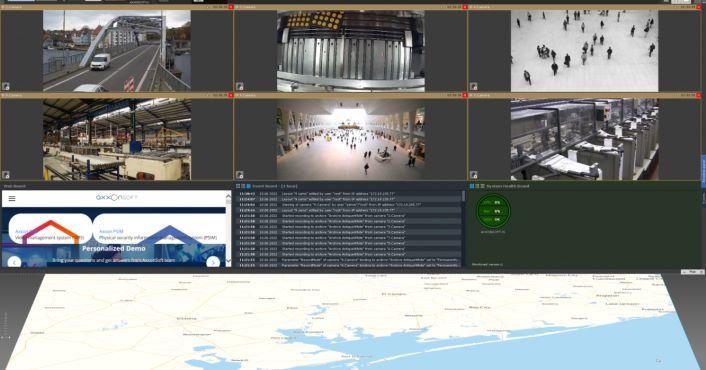
Task: Toggle the highlighted blue Event Board filter icon
Action: pos(249,186)
